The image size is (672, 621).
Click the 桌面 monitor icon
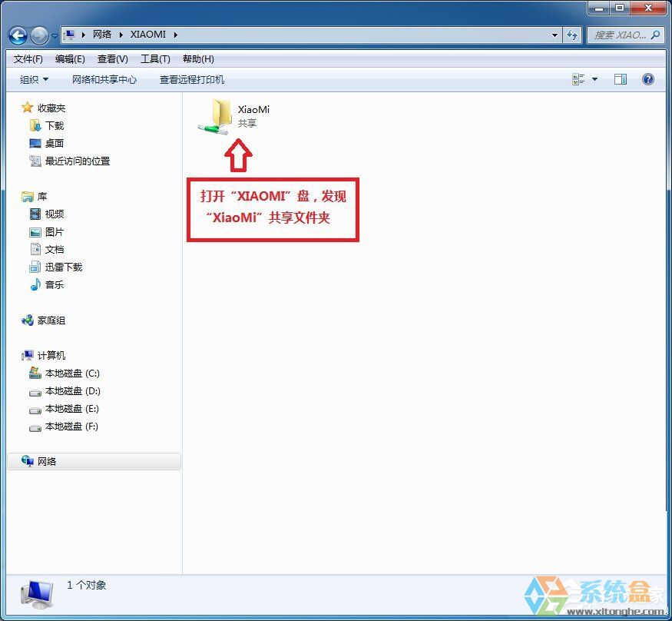click(x=35, y=143)
